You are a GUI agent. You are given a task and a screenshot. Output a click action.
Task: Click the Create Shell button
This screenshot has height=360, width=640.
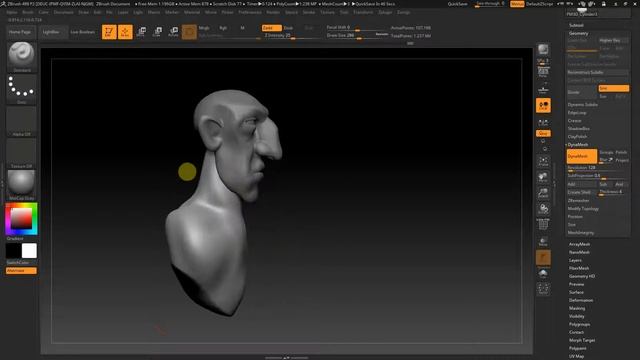coord(582,192)
